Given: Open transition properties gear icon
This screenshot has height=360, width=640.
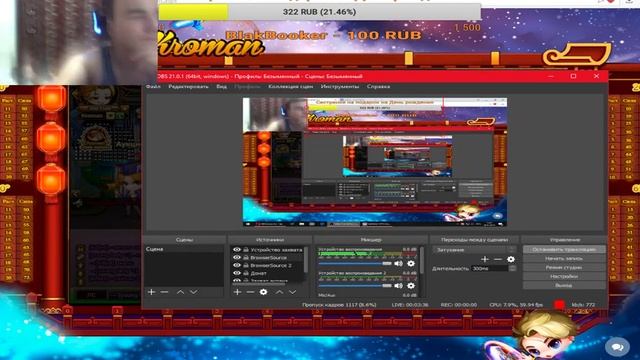Looking at the screenshot, I should 511,259.
